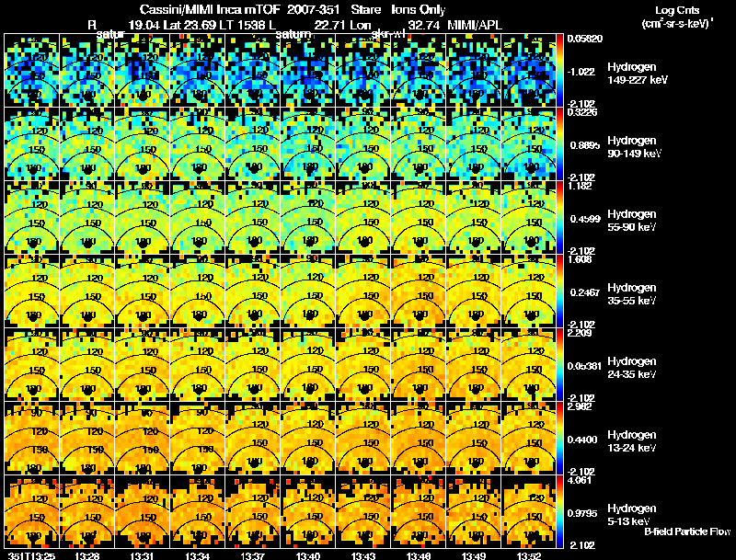
Task: Click the color bar beside 149-227 keV row
Action: [x=559, y=71]
